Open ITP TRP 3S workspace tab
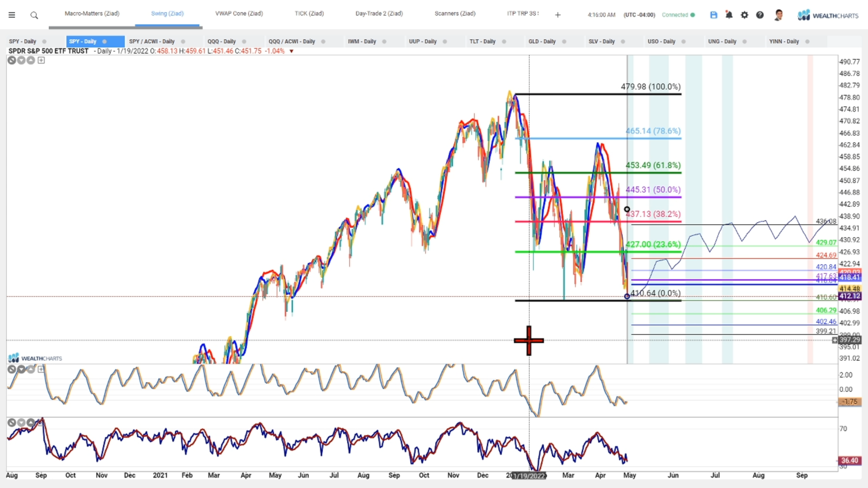Screen dimensions: 868x488 [523, 14]
